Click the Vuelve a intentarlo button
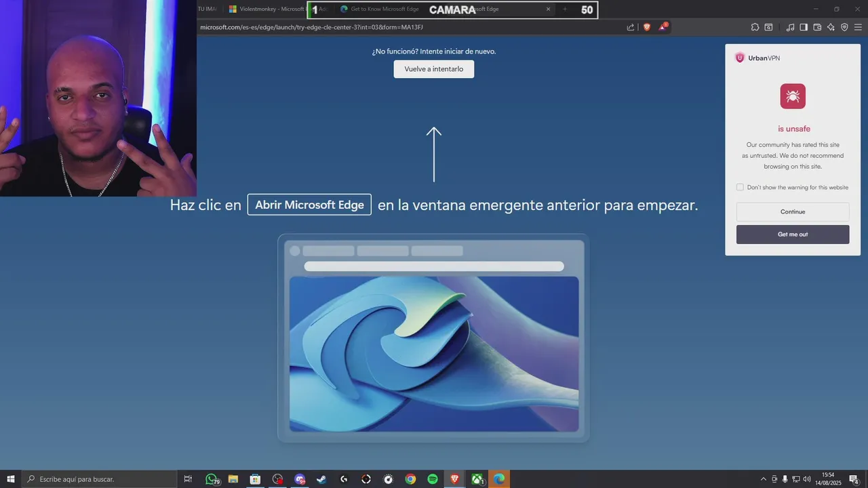Screen dimensions: 868x488 coord(434,69)
